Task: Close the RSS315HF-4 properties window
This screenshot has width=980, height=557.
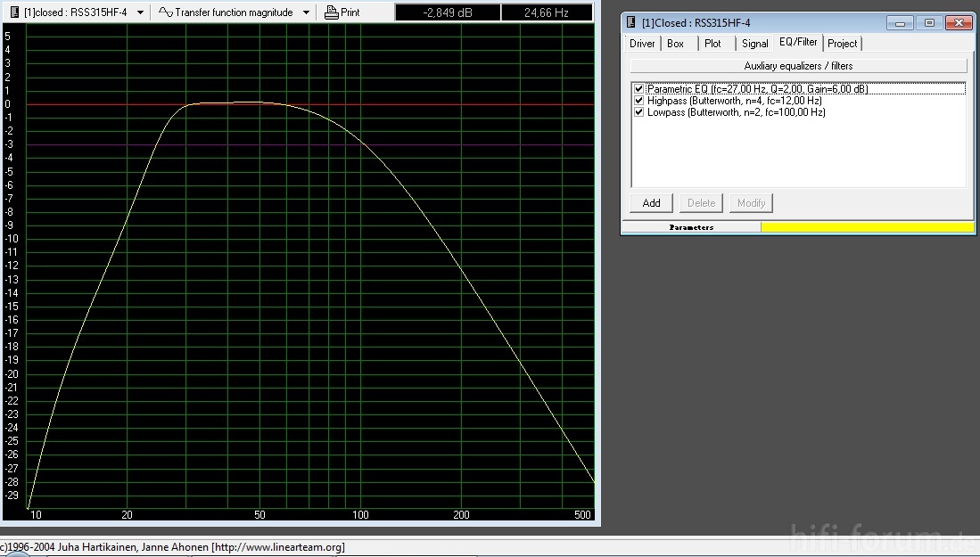Action: [x=959, y=22]
